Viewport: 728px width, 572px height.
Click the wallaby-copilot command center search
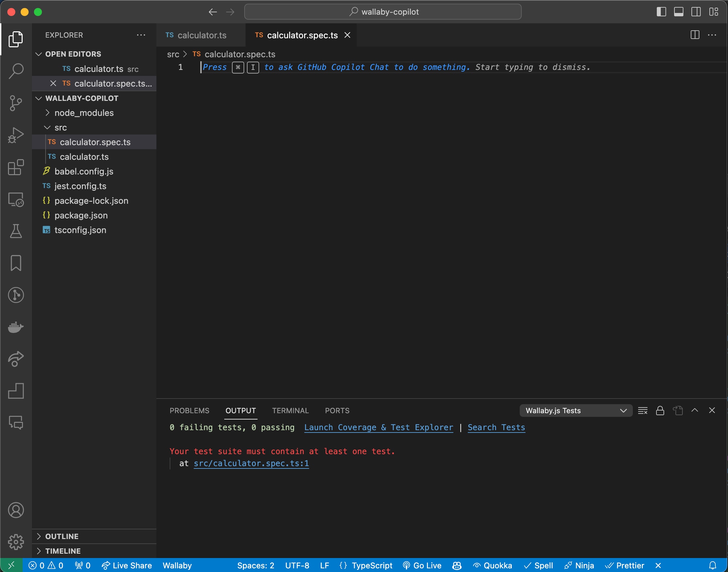click(383, 12)
